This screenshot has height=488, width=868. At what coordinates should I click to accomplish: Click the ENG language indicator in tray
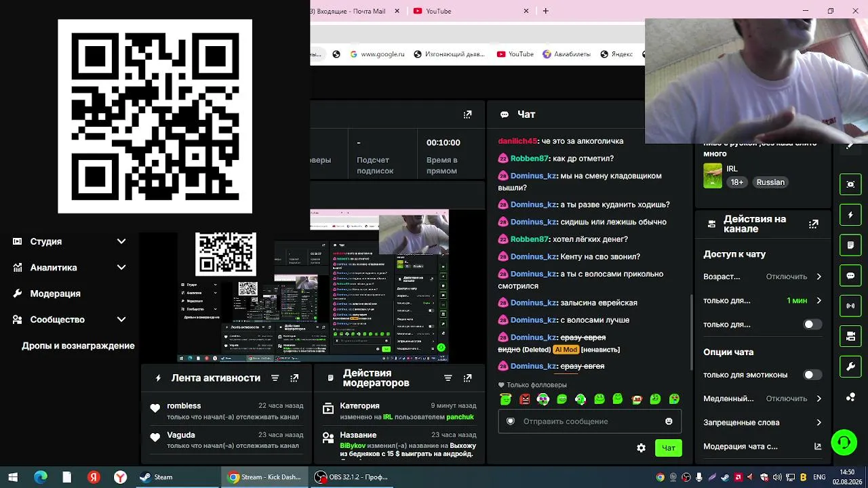(x=821, y=477)
